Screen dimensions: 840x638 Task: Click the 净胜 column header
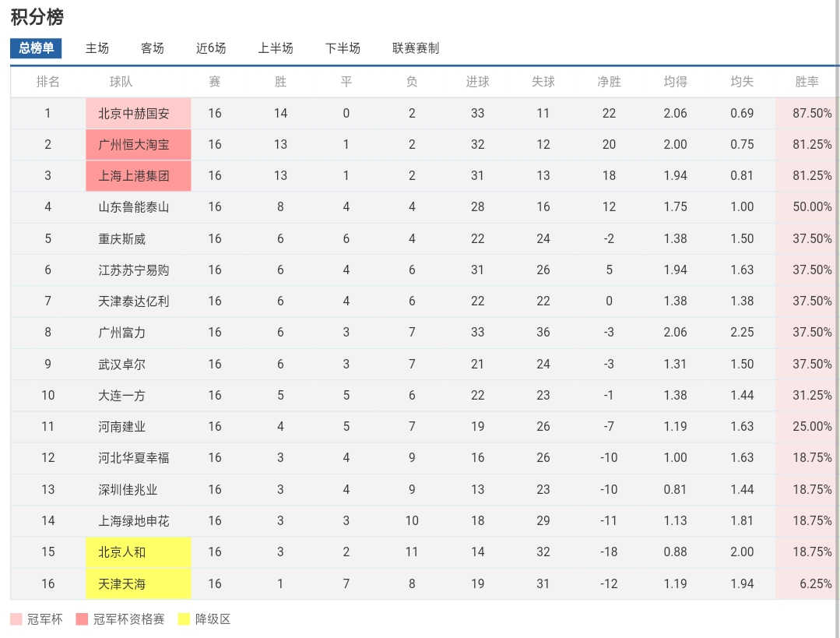pyautogui.click(x=609, y=82)
